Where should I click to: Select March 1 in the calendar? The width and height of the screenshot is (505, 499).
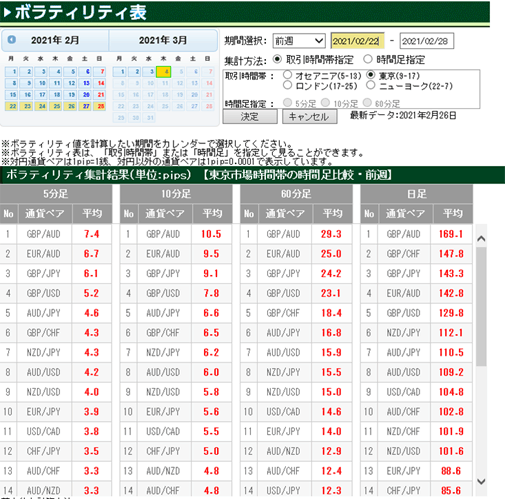tap(120, 72)
